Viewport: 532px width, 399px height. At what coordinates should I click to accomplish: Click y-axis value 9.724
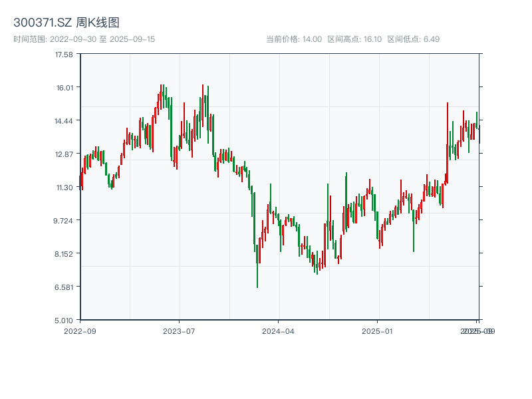[63, 221]
